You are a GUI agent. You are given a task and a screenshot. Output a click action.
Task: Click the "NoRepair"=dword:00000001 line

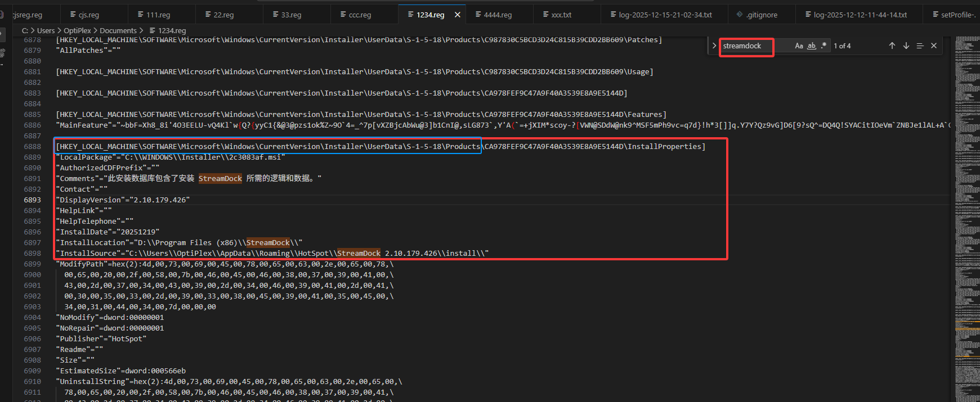click(110, 328)
